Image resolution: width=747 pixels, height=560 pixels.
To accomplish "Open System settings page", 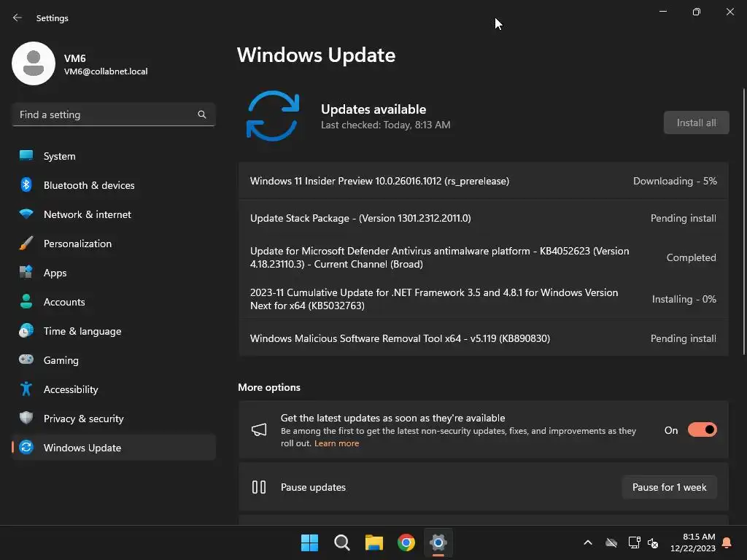I will click(x=114, y=156).
